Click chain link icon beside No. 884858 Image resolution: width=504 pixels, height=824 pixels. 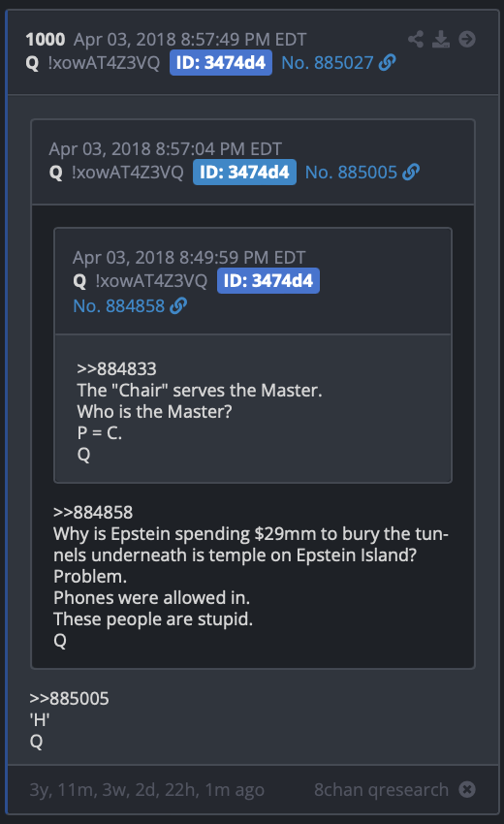click(178, 305)
